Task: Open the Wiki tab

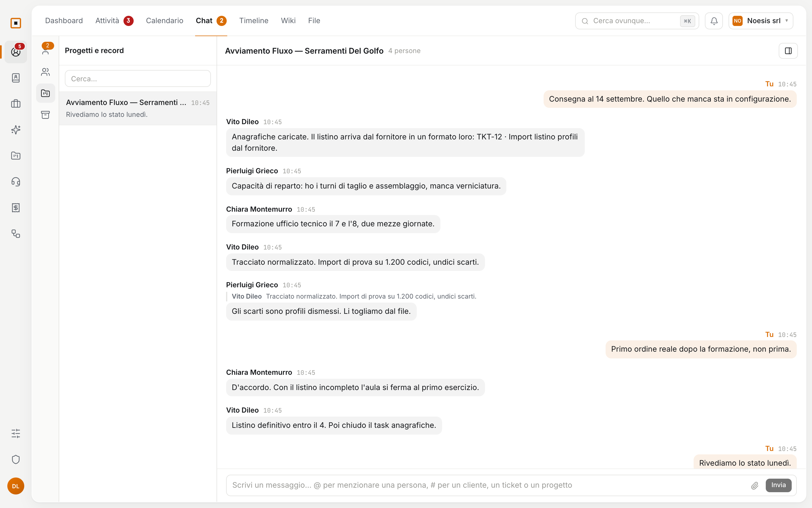Action: 288,21
